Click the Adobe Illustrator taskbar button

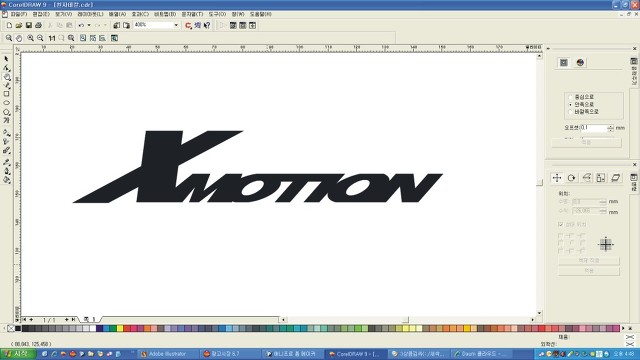click(x=168, y=354)
